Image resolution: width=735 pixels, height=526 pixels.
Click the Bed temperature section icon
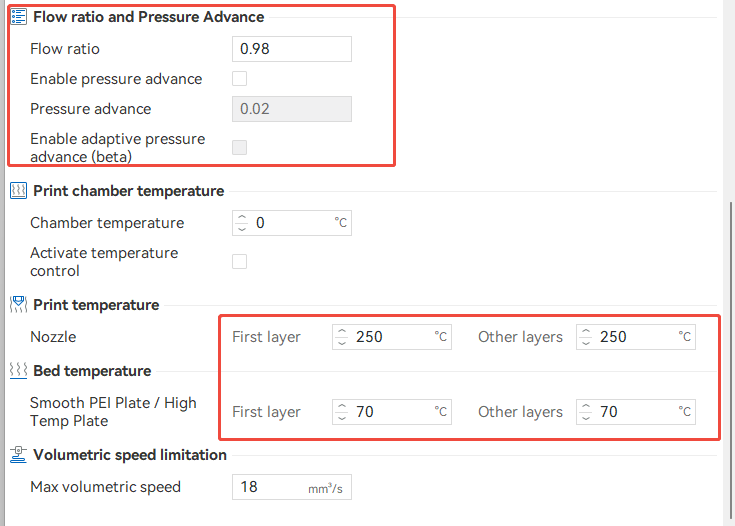[x=18, y=371]
